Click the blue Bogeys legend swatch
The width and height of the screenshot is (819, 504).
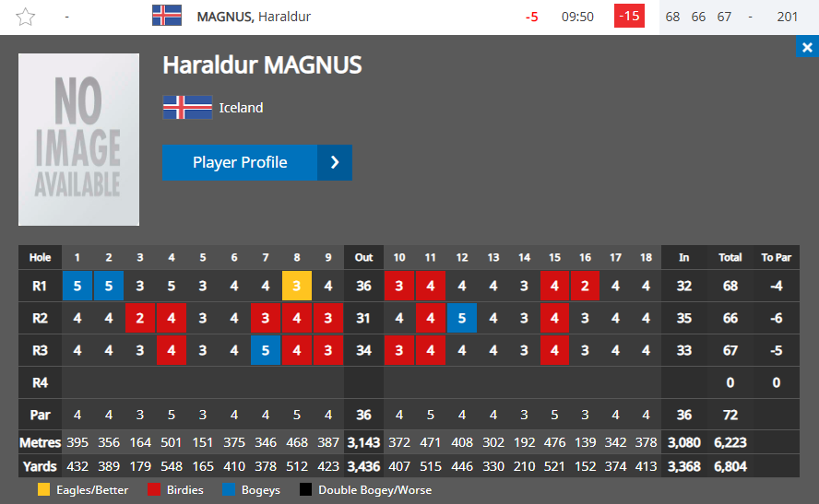coord(229,489)
